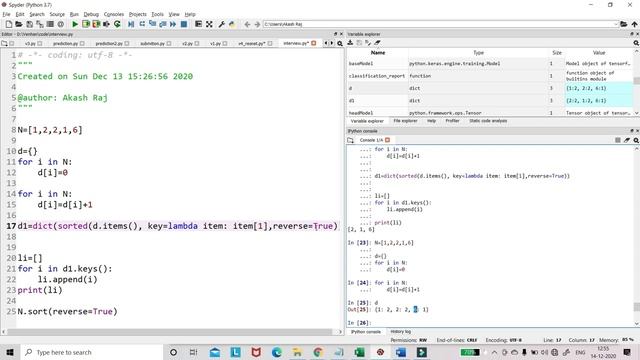Start debugging the file icon
The image size is (640, 360).
(x=131, y=24)
